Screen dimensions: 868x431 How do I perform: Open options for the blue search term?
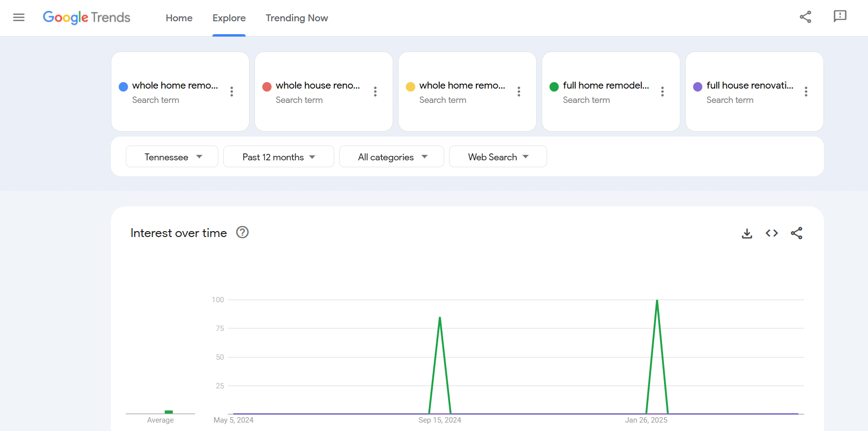232,92
